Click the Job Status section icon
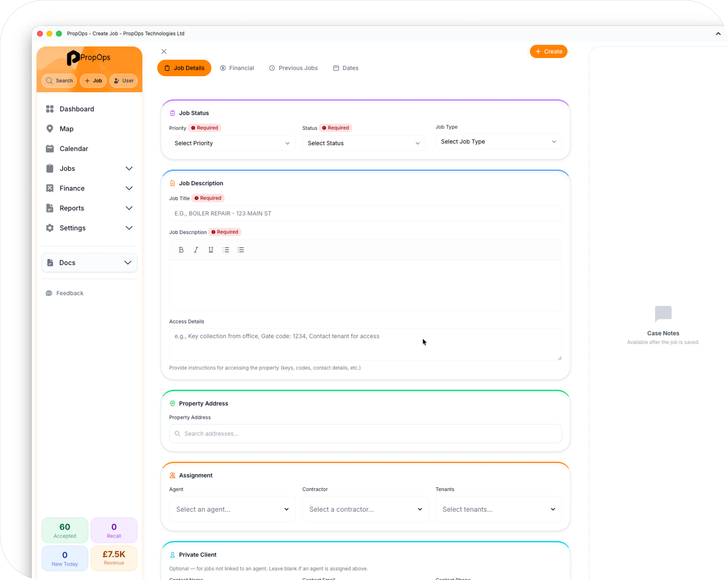The height and width of the screenshot is (580, 728). [x=173, y=113]
